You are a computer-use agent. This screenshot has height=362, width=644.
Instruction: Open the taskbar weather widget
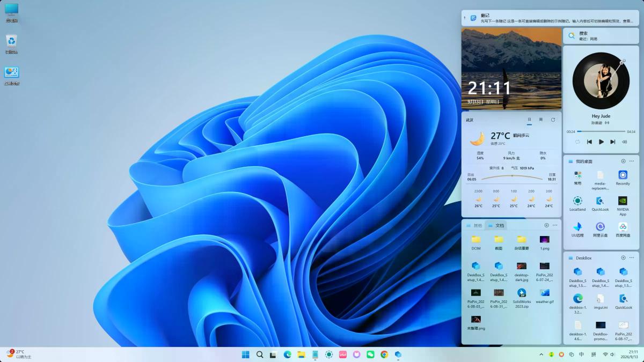pyautogui.click(x=19, y=354)
